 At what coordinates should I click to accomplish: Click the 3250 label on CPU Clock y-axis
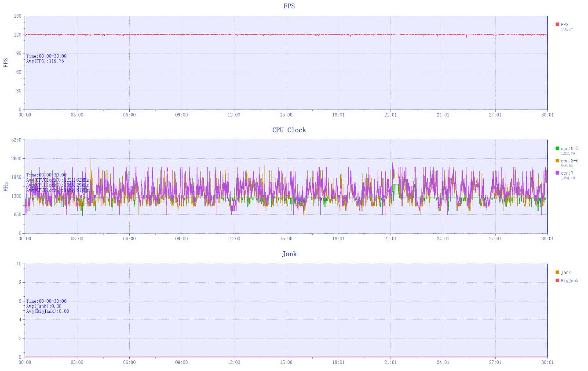[16, 140]
